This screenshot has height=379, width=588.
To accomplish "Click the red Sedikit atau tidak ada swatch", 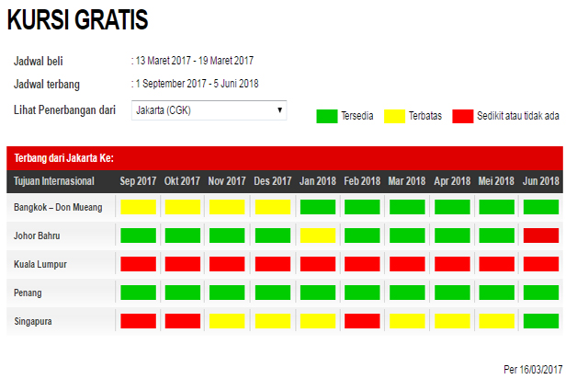I will pyautogui.click(x=463, y=116).
